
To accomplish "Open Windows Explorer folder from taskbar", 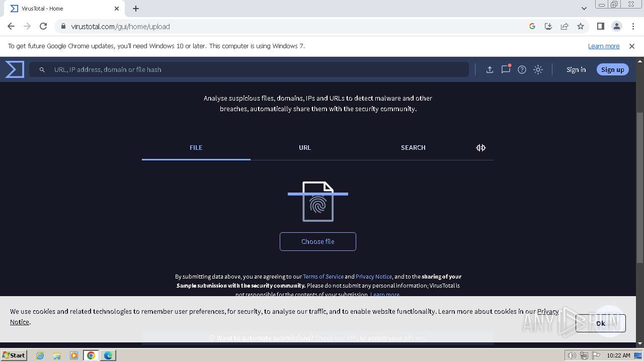I will pos(57,355).
